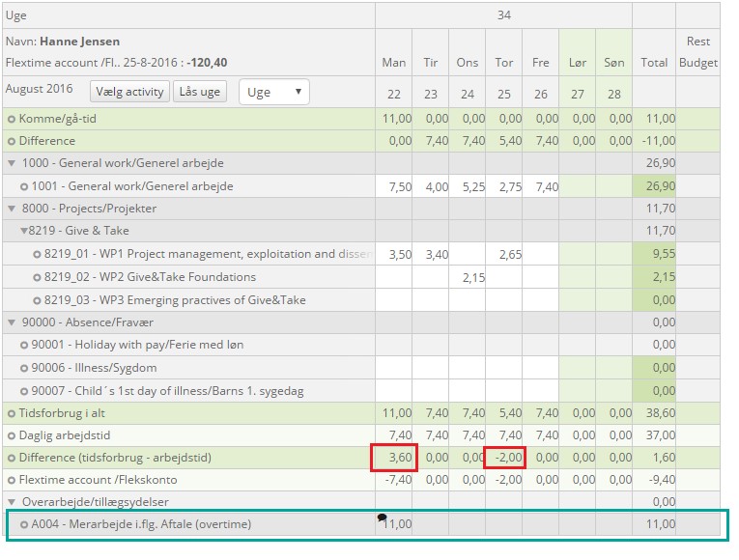The width and height of the screenshot is (739, 560).
Task: Click the 8219_03 WP3 Emerging practices row label
Action: point(174,300)
